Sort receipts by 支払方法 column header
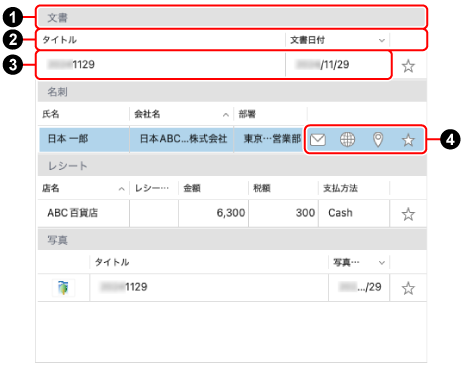 tap(354, 188)
